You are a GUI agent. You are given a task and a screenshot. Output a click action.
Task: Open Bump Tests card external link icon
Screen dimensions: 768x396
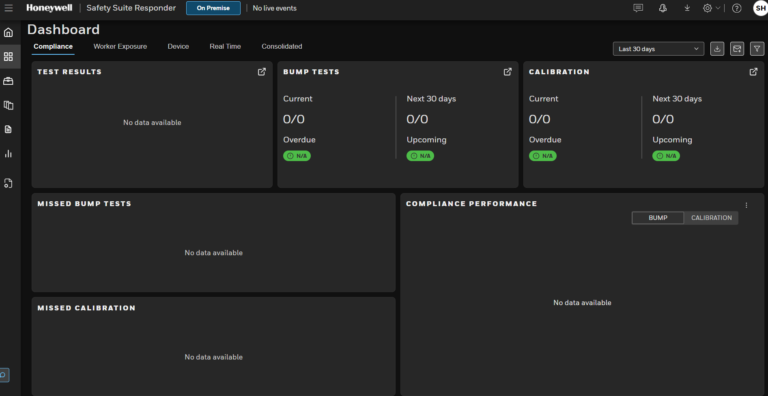pyautogui.click(x=508, y=72)
